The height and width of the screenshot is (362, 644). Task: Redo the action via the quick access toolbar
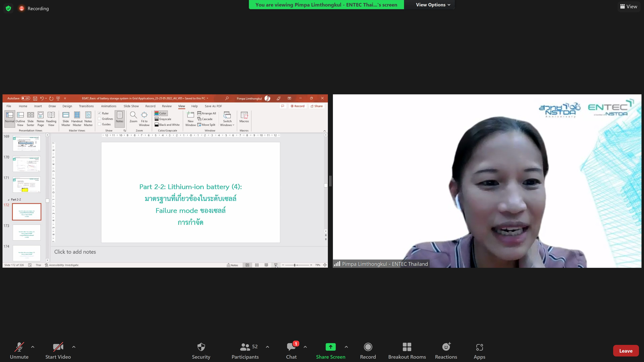pos(51,98)
